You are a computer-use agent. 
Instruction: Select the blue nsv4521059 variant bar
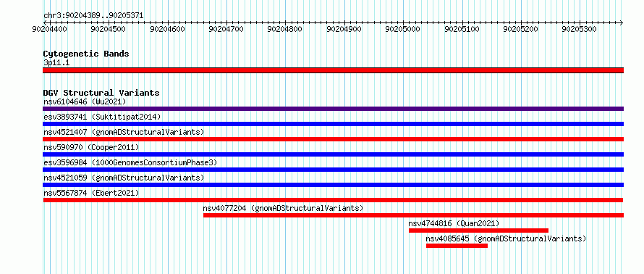pyautogui.click(x=333, y=185)
